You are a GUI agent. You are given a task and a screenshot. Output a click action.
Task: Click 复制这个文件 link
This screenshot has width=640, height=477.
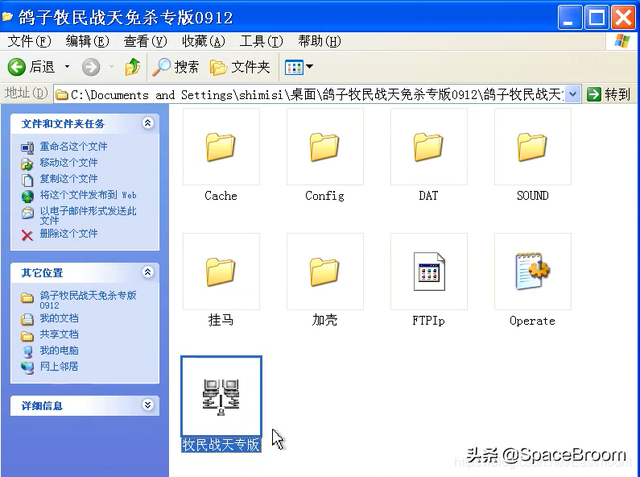[x=69, y=178]
